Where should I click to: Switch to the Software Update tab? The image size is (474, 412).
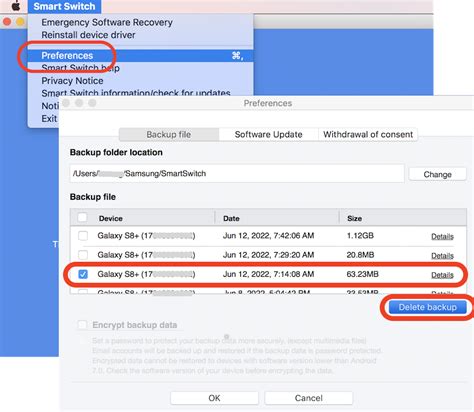coord(268,135)
